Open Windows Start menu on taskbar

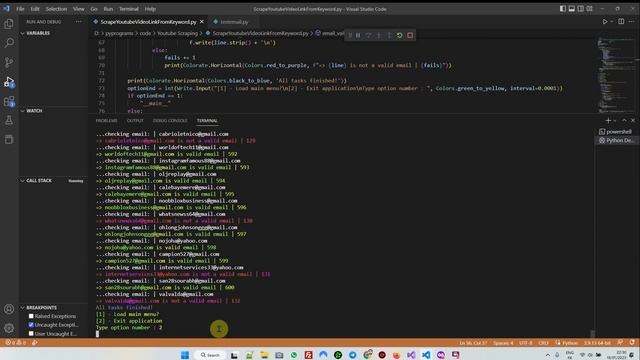pos(185,355)
